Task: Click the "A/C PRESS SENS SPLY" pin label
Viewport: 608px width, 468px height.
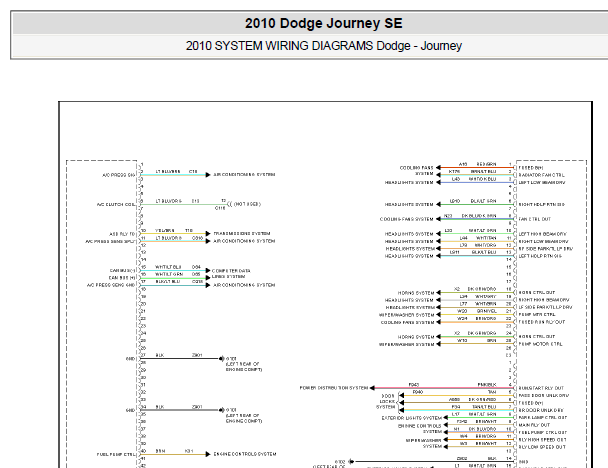Action: point(110,241)
